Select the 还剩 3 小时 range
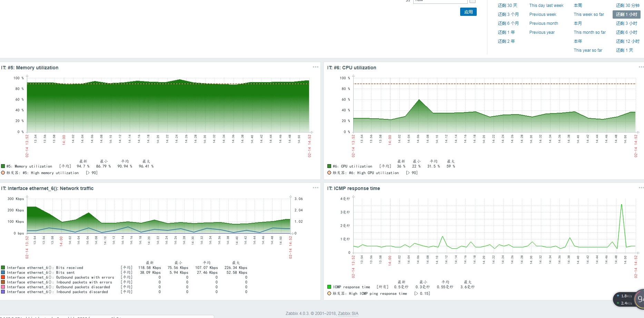Image resolution: width=644 pixels, height=318 pixels. [x=626, y=23]
